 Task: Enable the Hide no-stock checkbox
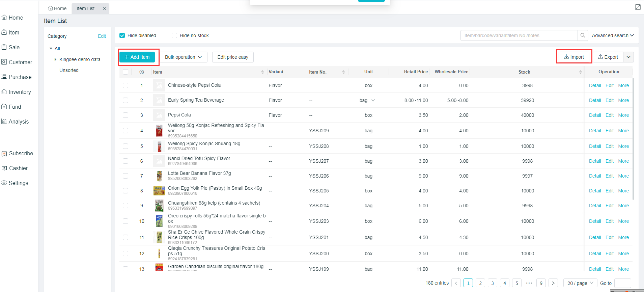pyautogui.click(x=174, y=35)
